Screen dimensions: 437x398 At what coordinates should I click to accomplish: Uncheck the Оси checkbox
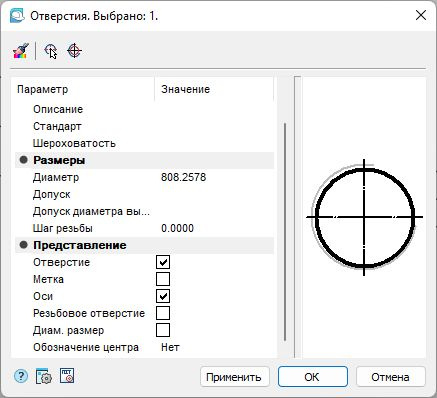point(163,296)
